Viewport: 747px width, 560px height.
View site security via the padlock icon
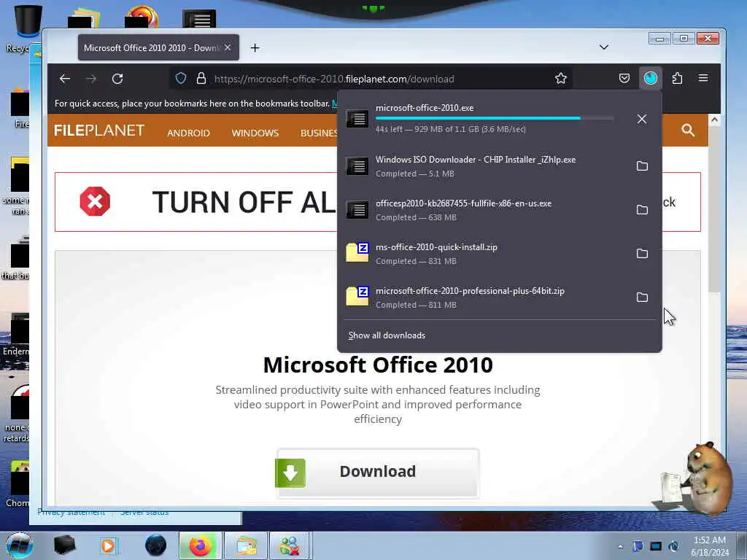coord(201,78)
